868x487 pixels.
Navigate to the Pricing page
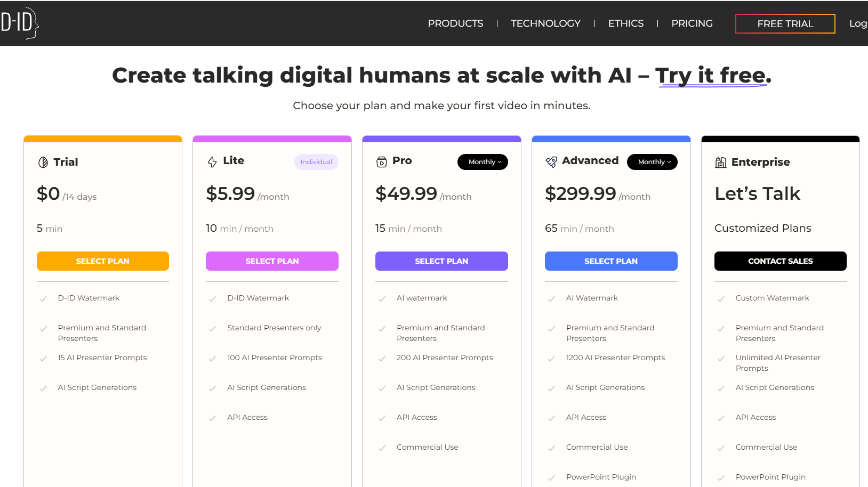[692, 23]
